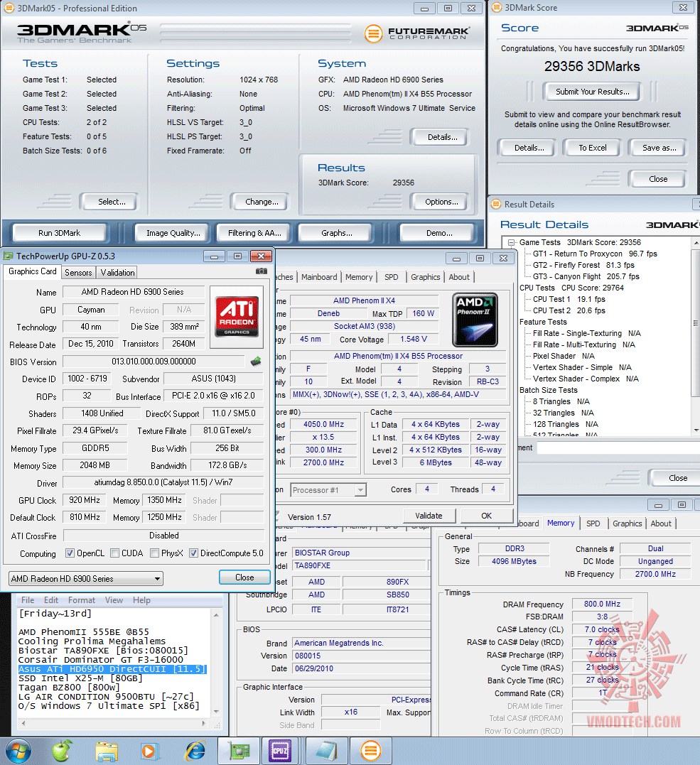Open Notepad Help menu
This screenshot has height=765, width=700.
point(141,600)
